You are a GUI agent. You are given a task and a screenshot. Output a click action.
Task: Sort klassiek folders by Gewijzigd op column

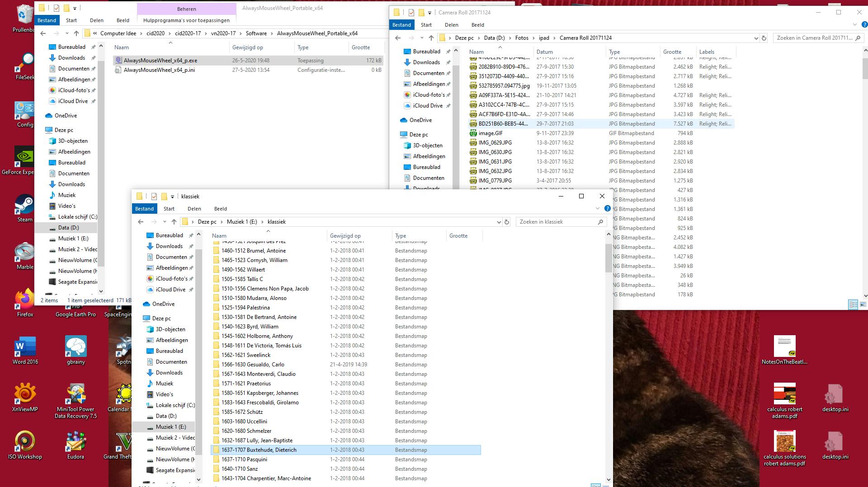359,236
